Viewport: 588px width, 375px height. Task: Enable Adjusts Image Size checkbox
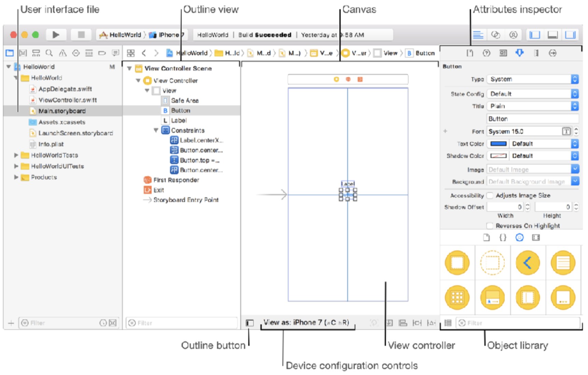(x=490, y=195)
